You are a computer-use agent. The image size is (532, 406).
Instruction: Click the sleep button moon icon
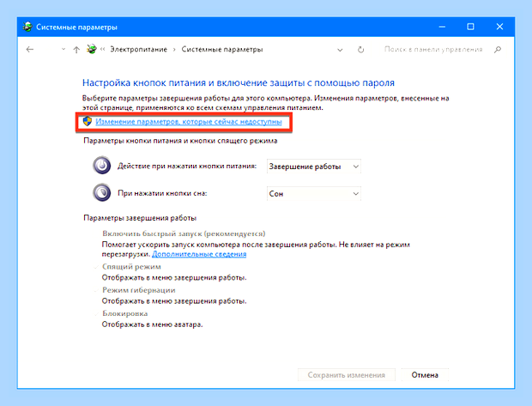(102, 192)
